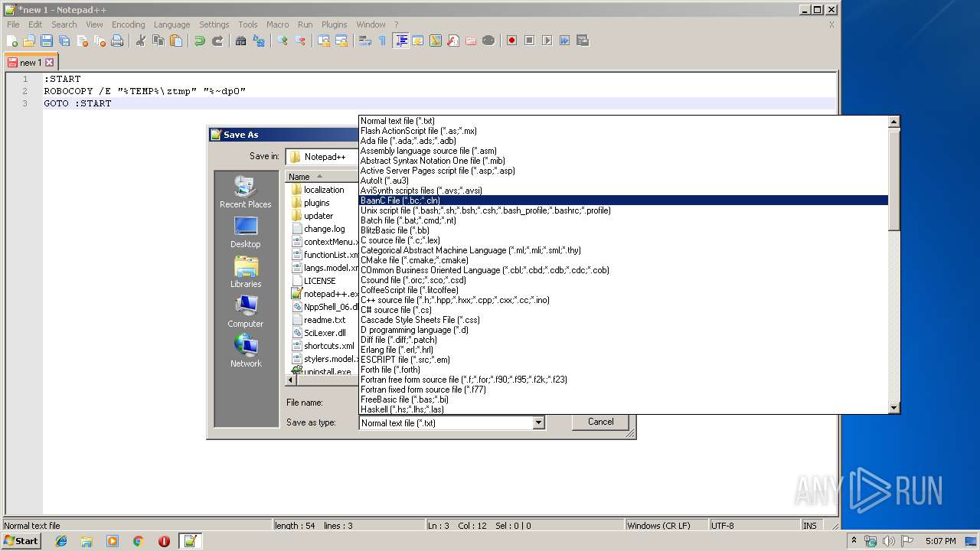The width and height of the screenshot is (980, 551).
Task: Click the Undo green arrow icon
Action: coord(200,41)
